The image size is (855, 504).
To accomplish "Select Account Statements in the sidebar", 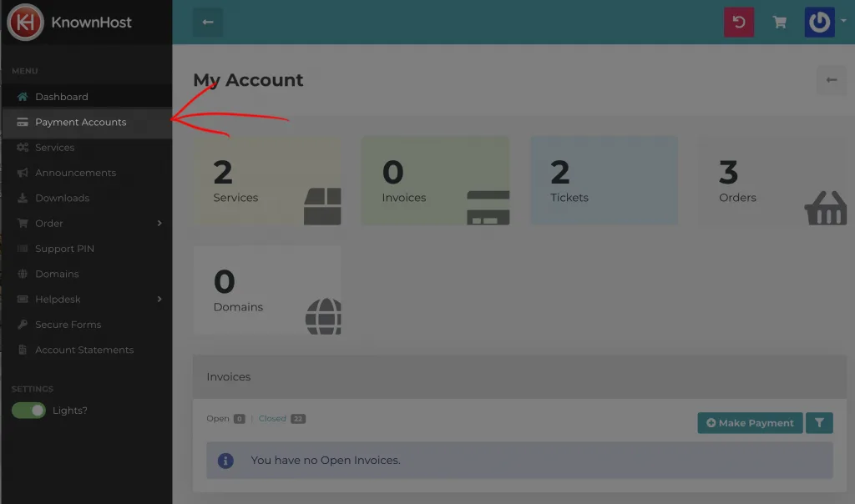I will point(83,350).
